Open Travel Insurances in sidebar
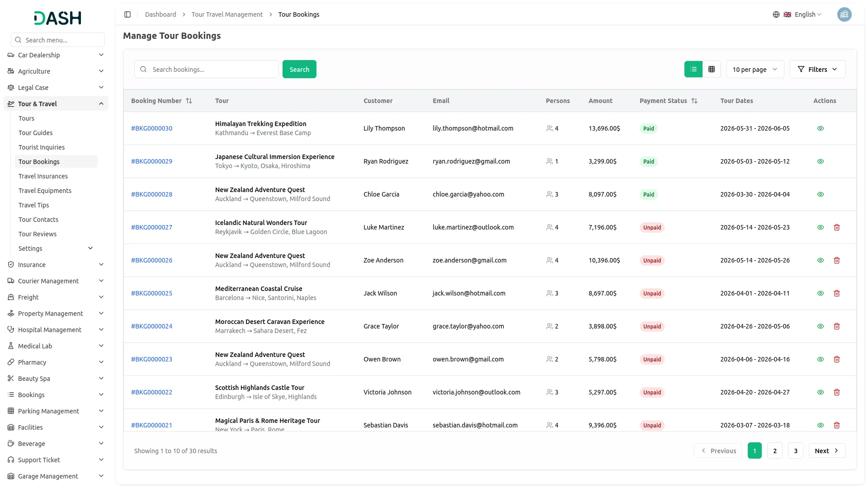 tap(43, 176)
